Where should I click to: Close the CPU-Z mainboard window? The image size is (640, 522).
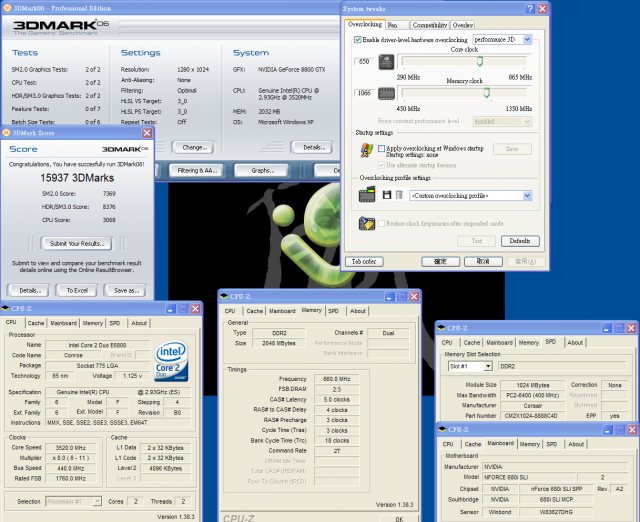(x=632, y=430)
